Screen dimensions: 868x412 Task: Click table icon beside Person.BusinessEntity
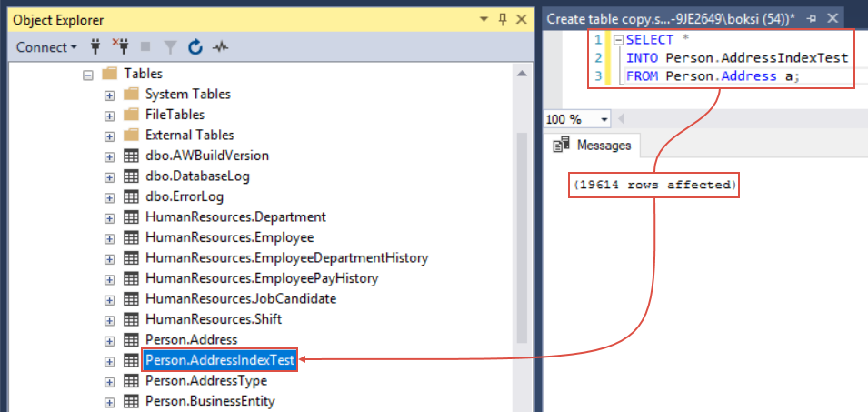coord(131,401)
